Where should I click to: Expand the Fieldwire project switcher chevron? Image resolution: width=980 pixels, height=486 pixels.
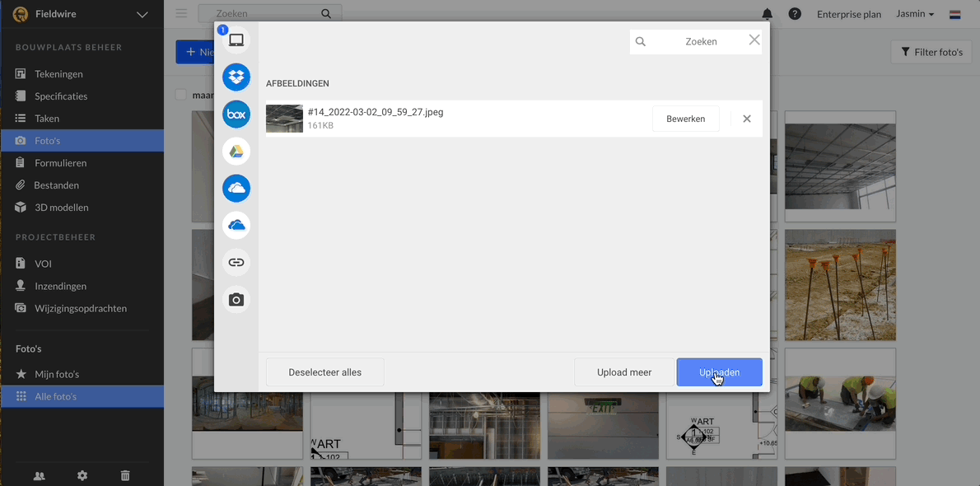pos(143,13)
